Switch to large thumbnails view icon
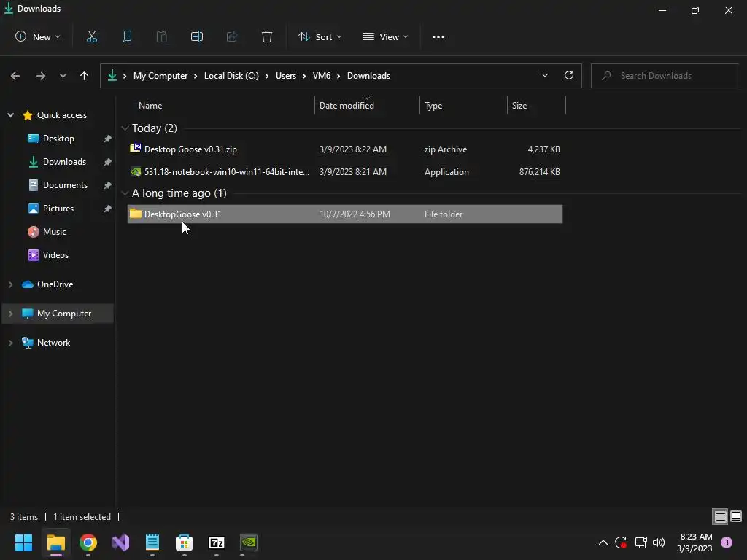Viewport: 747px width, 560px height. click(736, 516)
